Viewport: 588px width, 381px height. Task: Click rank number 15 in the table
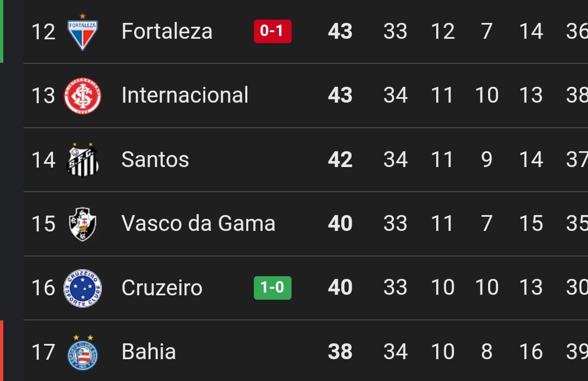click(43, 224)
